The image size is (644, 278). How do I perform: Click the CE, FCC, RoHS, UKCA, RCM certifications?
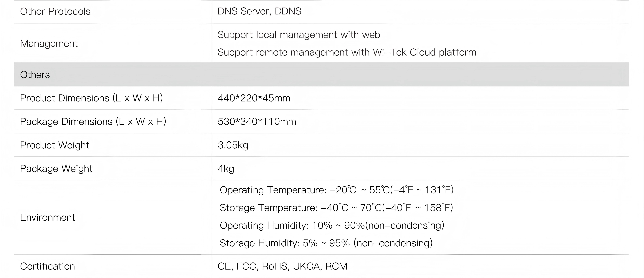(x=282, y=266)
